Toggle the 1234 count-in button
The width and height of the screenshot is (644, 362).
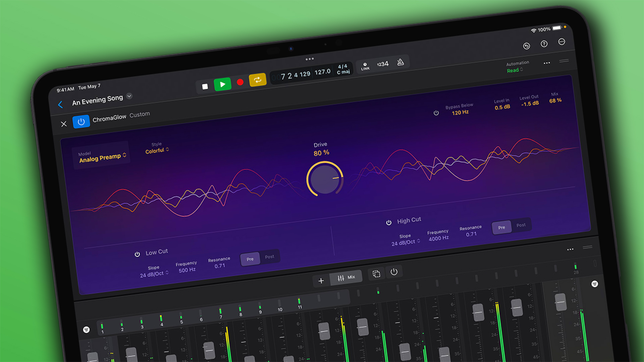point(383,64)
